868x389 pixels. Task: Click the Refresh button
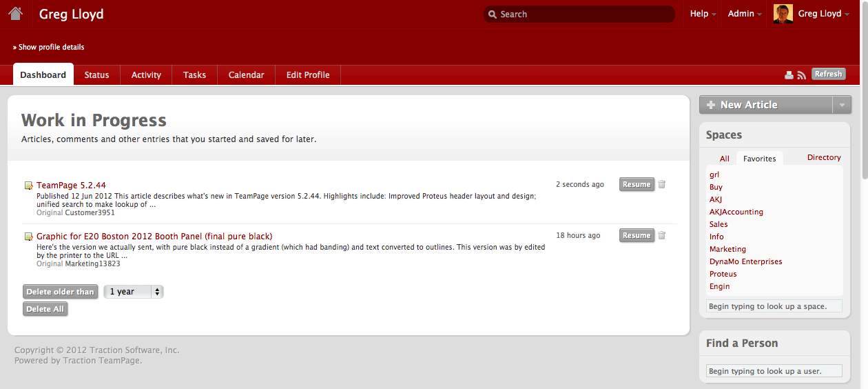pyautogui.click(x=828, y=74)
